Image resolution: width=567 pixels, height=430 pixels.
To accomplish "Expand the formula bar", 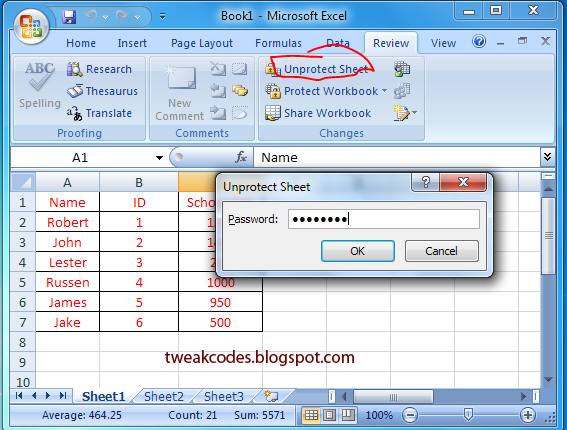I will tap(547, 157).
